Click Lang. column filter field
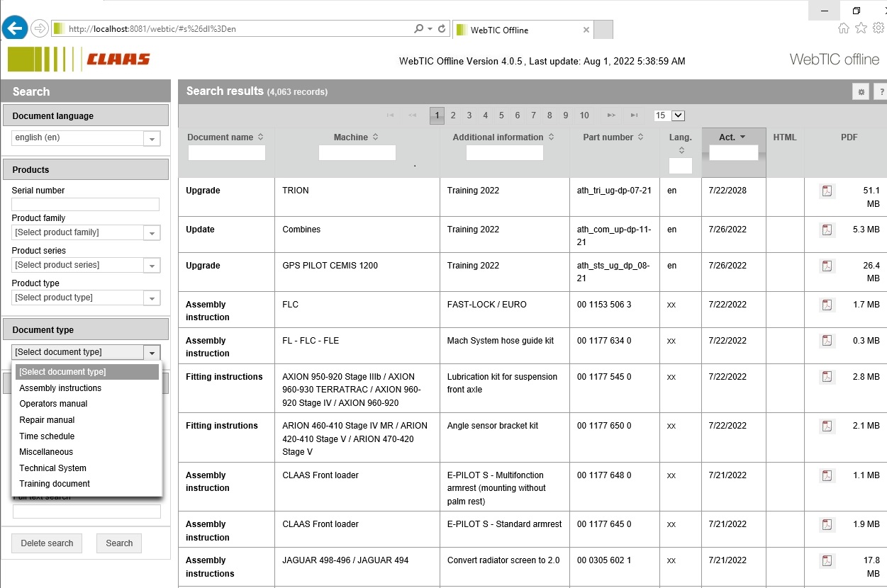The height and width of the screenshot is (588, 887). coord(681,166)
